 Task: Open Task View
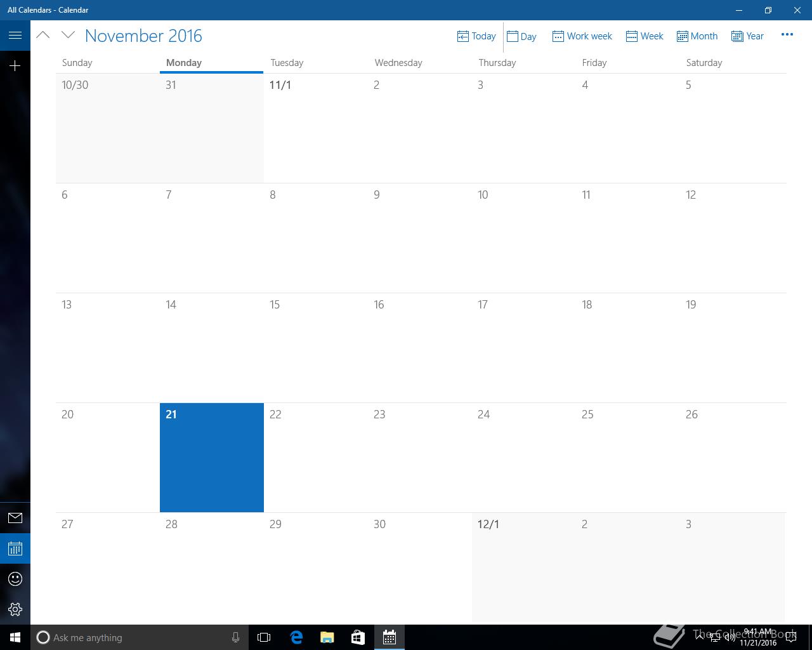pos(264,637)
